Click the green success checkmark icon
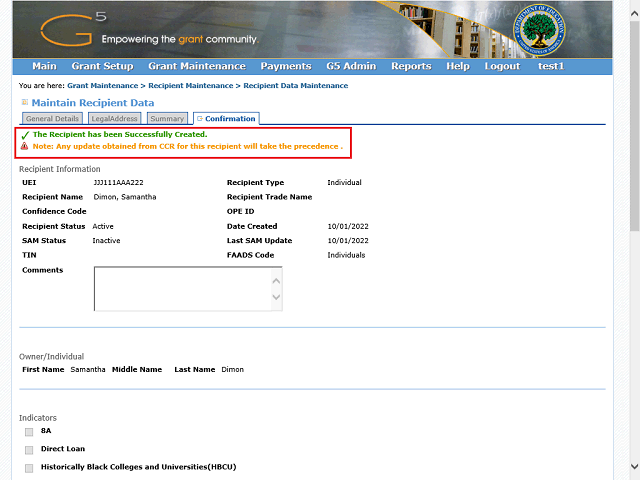The image size is (640, 480). pyautogui.click(x=25, y=134)
